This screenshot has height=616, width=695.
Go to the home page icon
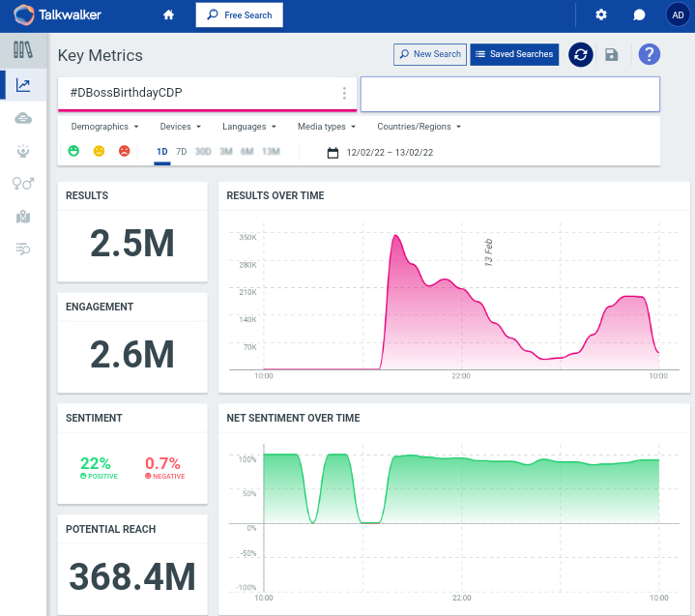(x=168, y=15)
